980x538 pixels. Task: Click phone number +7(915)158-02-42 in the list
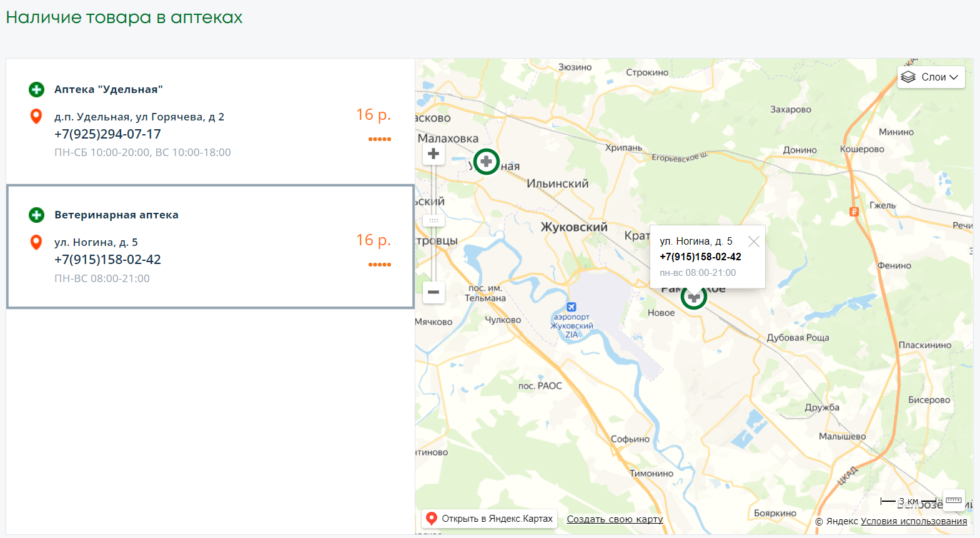107,260
